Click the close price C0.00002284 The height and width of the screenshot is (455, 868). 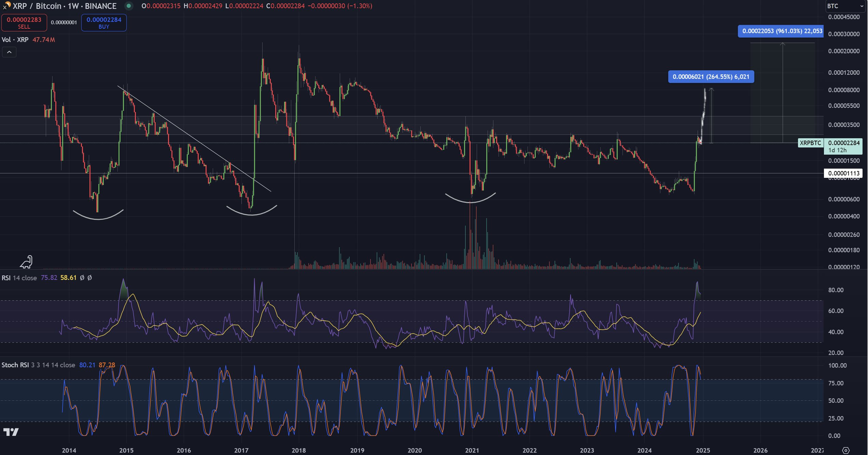(285, 6)
